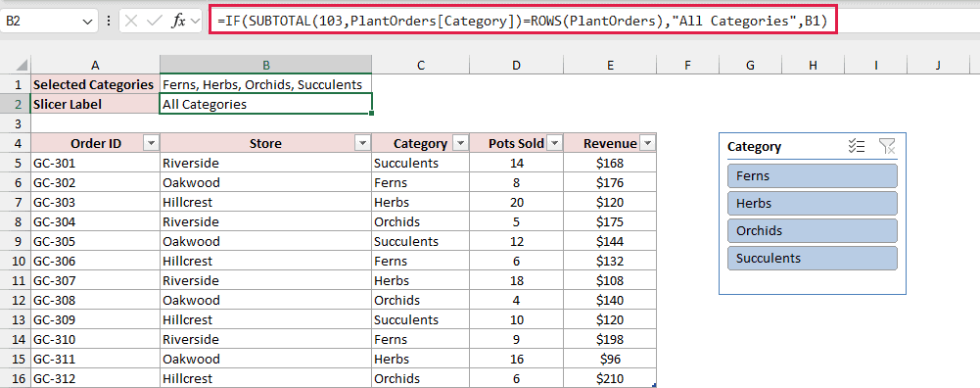This screenshot has height=388, width=980.
Task: Open Store column filter dropdown
Action: [x=362, y=143]
